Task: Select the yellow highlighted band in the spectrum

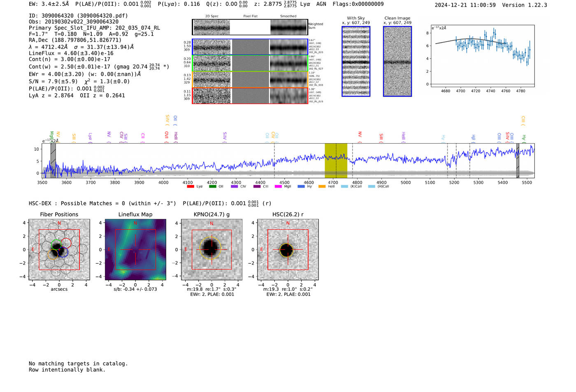Action: click(336, 160)
